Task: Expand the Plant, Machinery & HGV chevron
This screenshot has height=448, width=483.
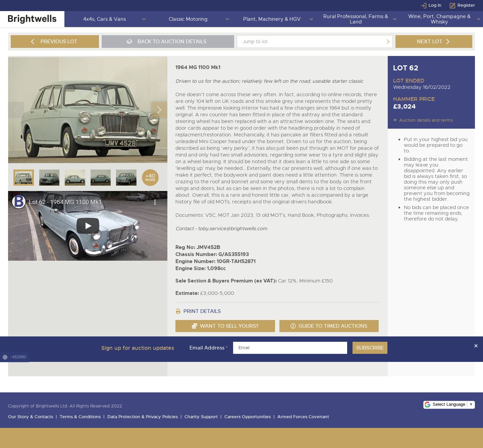Action: click(311, 19)
